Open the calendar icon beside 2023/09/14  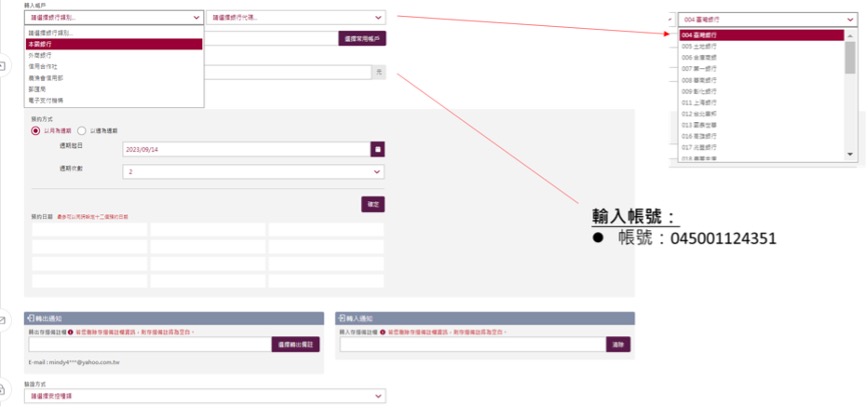[x=378, y=149]
